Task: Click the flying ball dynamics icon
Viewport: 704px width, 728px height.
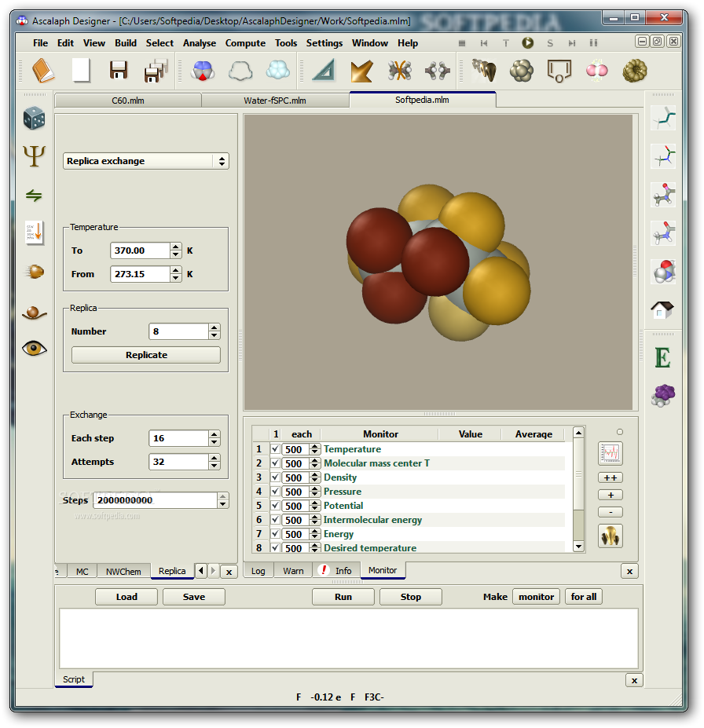Action: point(35,271)
